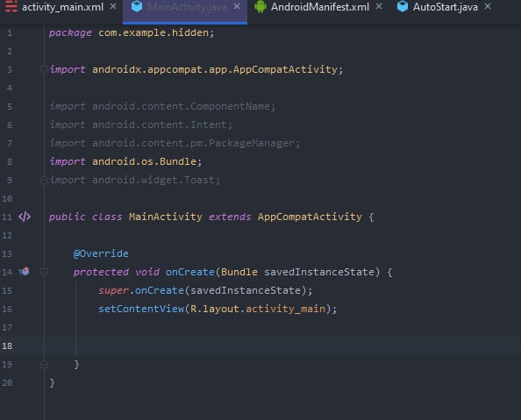This screenshot has height=420, width=521.
Task: Click the unused import android.content.ComponentName
Action: (181, 106)
